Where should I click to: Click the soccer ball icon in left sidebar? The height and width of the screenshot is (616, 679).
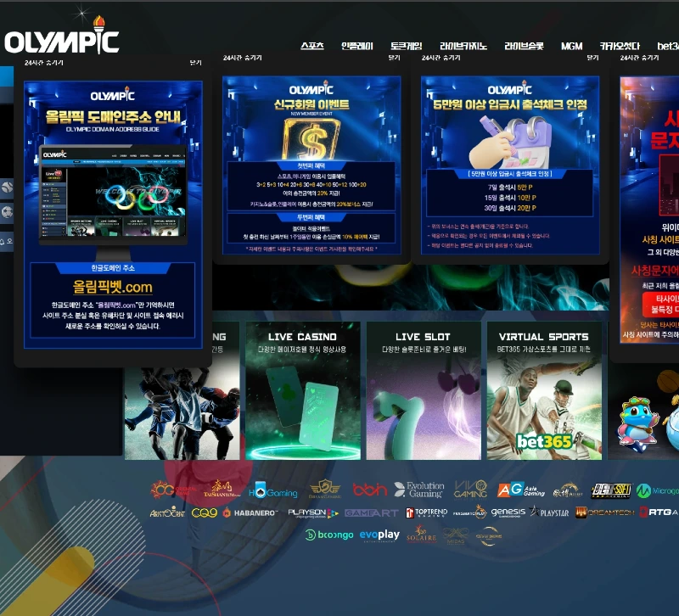pyautogui.click(x=7, y=213)
